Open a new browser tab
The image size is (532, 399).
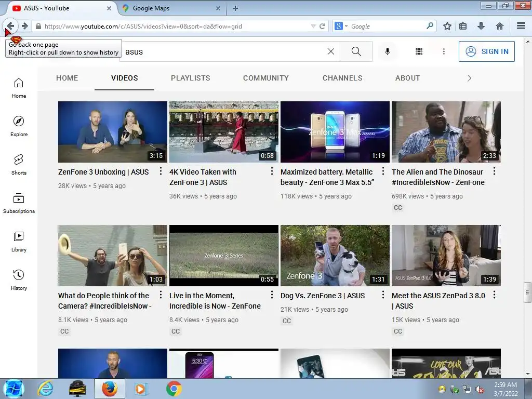235,8
